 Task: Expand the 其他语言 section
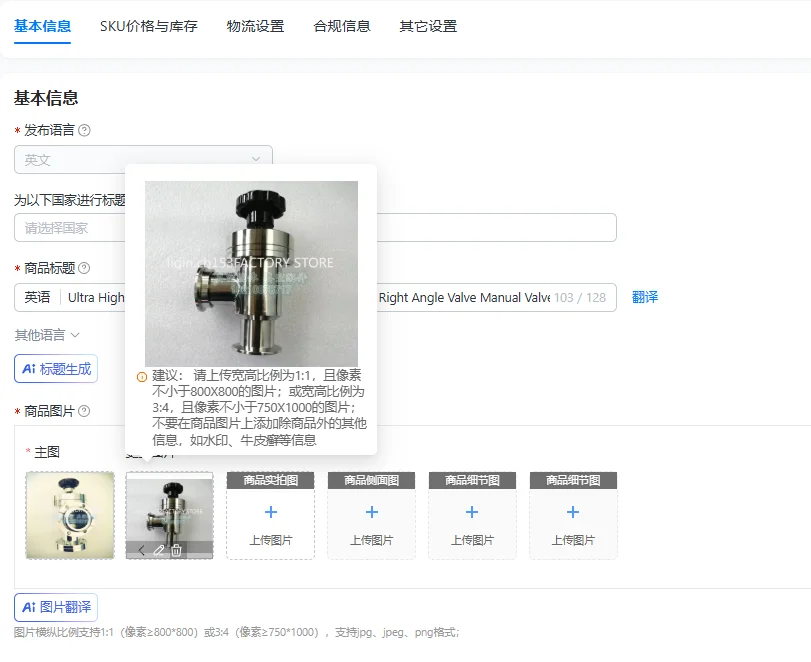(47, 335)
